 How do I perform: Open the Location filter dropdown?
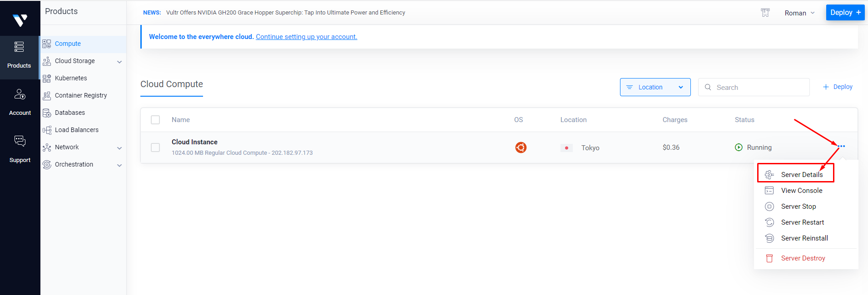[655, 87]
